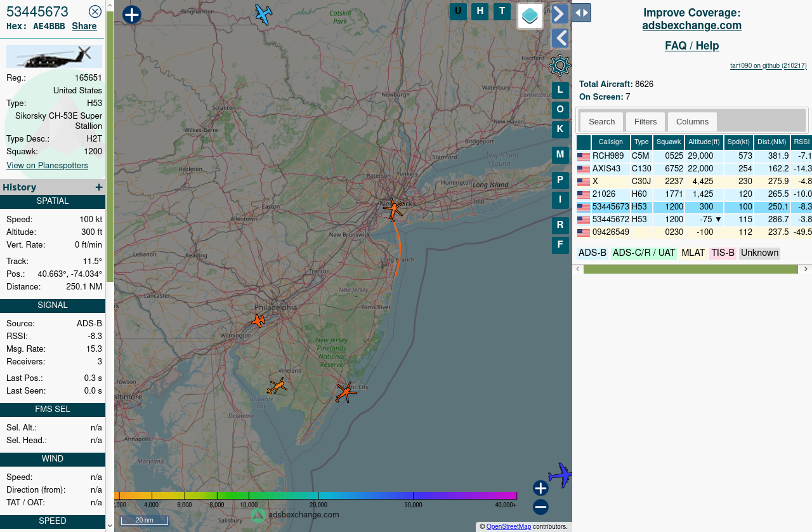Click the F map button
Screen dimensions: 812x532
pyautogui.click(x=560, y=245)
